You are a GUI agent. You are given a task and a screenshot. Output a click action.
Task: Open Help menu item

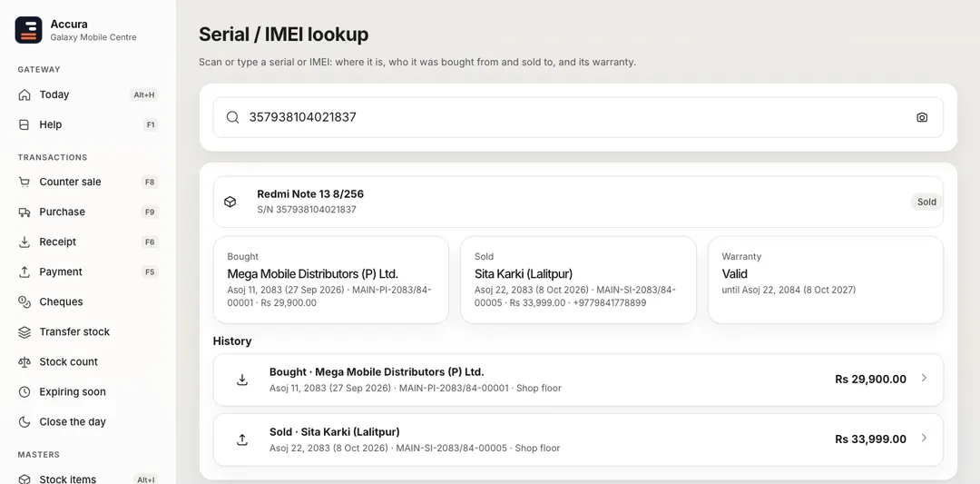pos(88,125)
